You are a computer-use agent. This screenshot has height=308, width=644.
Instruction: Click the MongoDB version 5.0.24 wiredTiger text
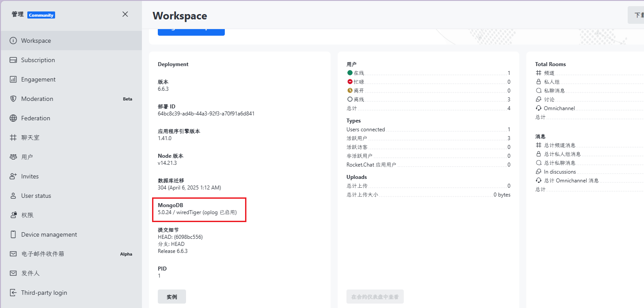pyautogui.click(x=197, y=212)
